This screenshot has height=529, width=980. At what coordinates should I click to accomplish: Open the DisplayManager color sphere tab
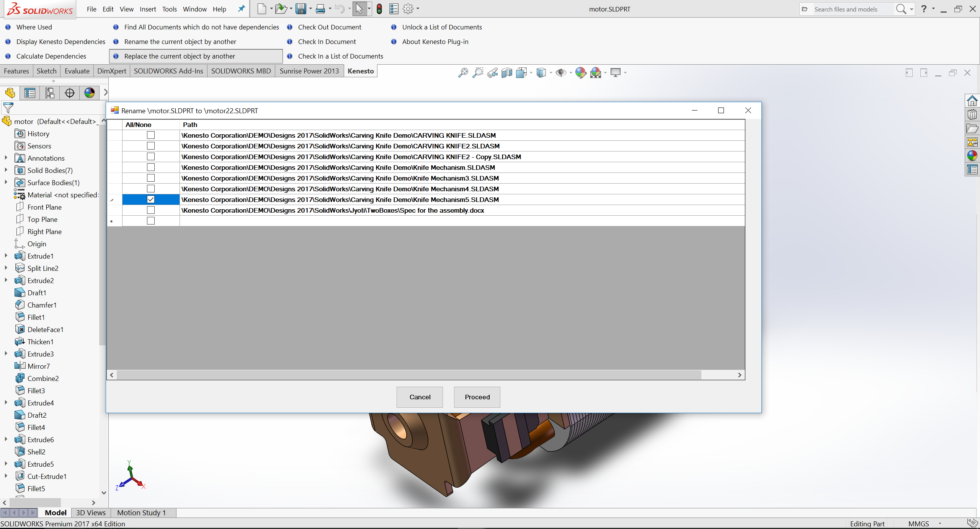[x=90, y=93]
